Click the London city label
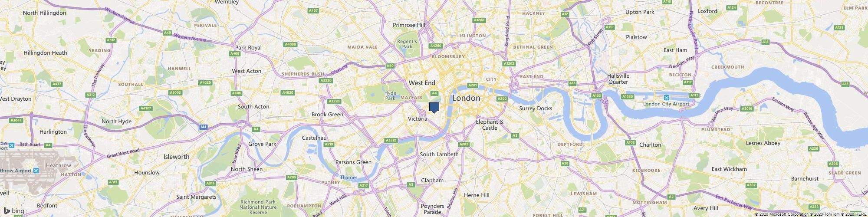 467,98
